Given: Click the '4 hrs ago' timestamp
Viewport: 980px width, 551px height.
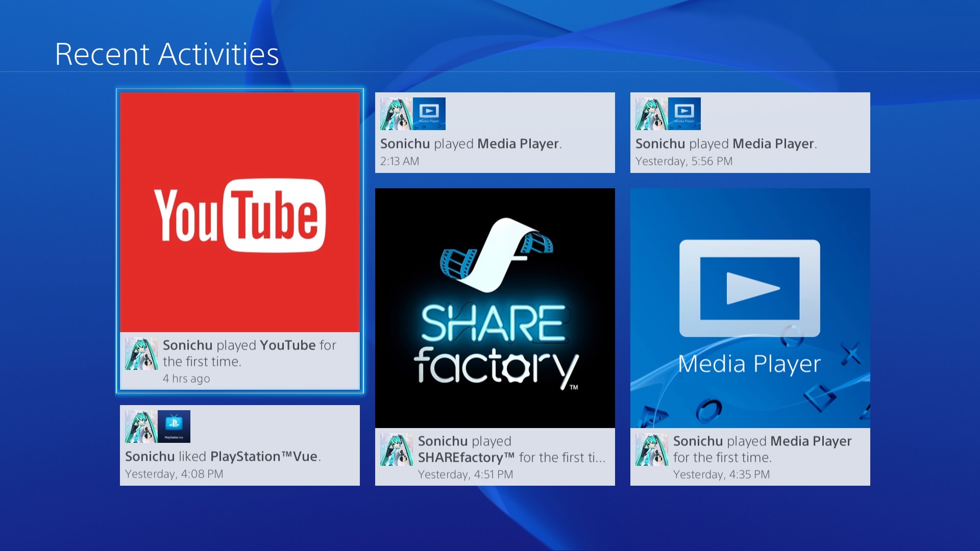Looking at the screenshot, I should click(x=186, y=379).
